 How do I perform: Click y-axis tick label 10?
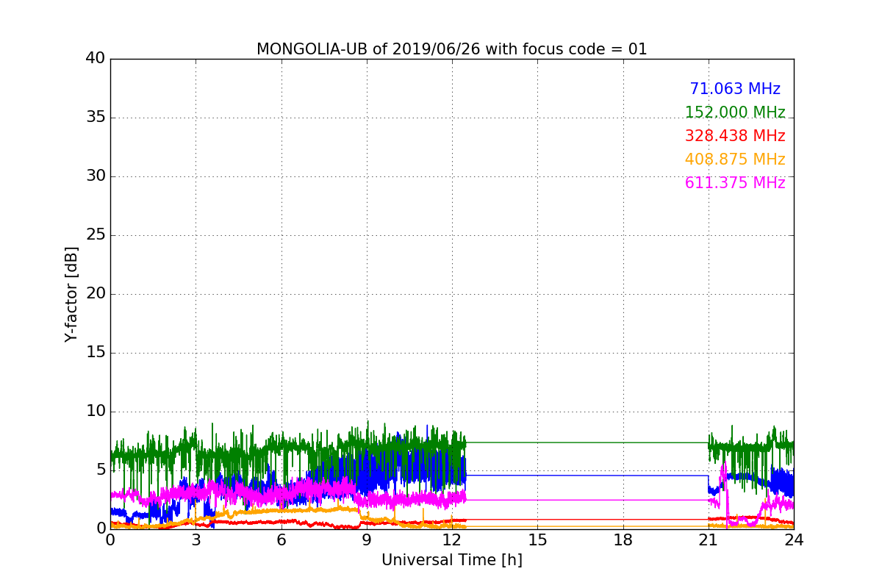pyautogui.click(x=96, y=412)
